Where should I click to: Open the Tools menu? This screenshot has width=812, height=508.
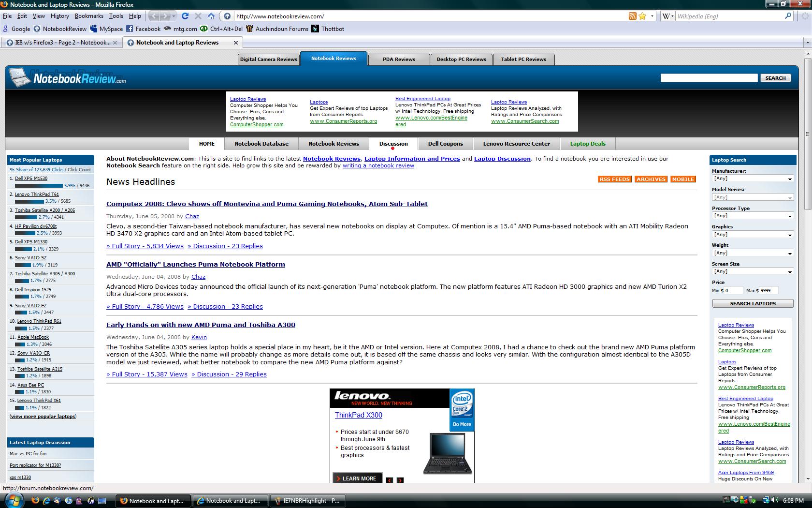click(x=116, y=16)
